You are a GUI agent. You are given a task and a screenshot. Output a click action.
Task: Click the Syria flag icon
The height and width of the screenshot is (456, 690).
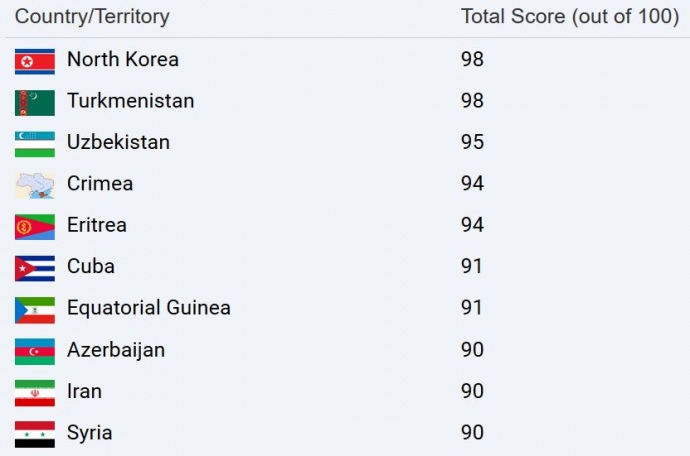[x=35, y=434]
